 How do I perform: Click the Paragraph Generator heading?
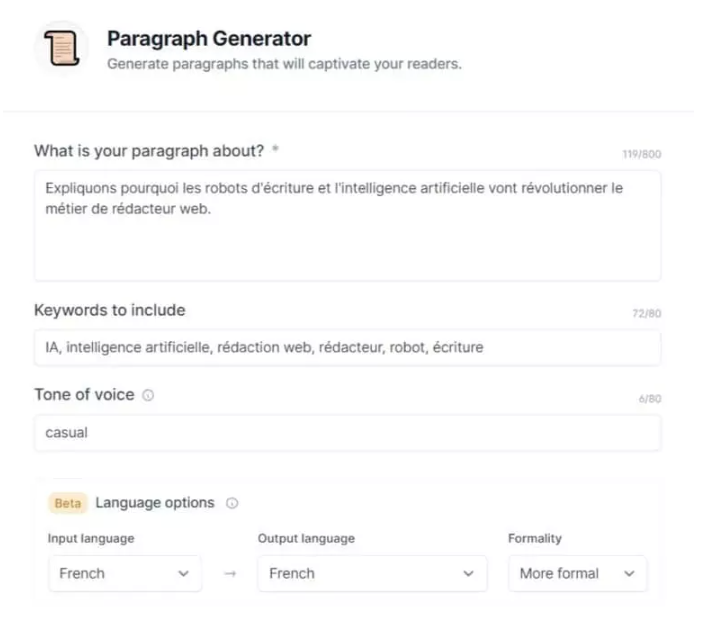click(x=209, y=38)
